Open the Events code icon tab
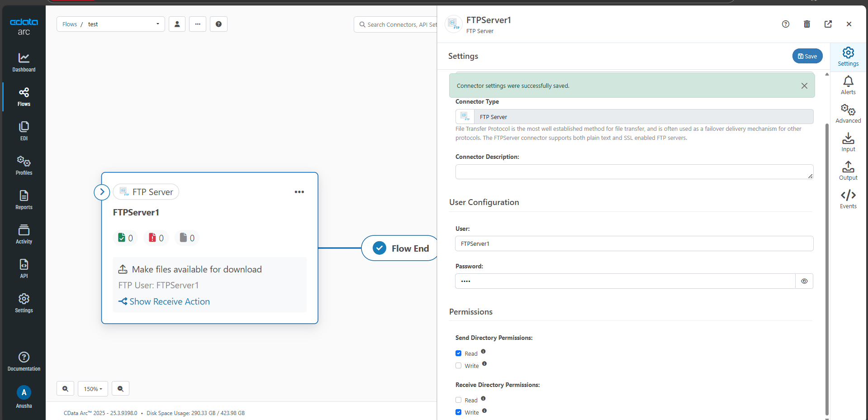This screenshot has width=868, height=420. pyautogui.click(x=848, y=199)
